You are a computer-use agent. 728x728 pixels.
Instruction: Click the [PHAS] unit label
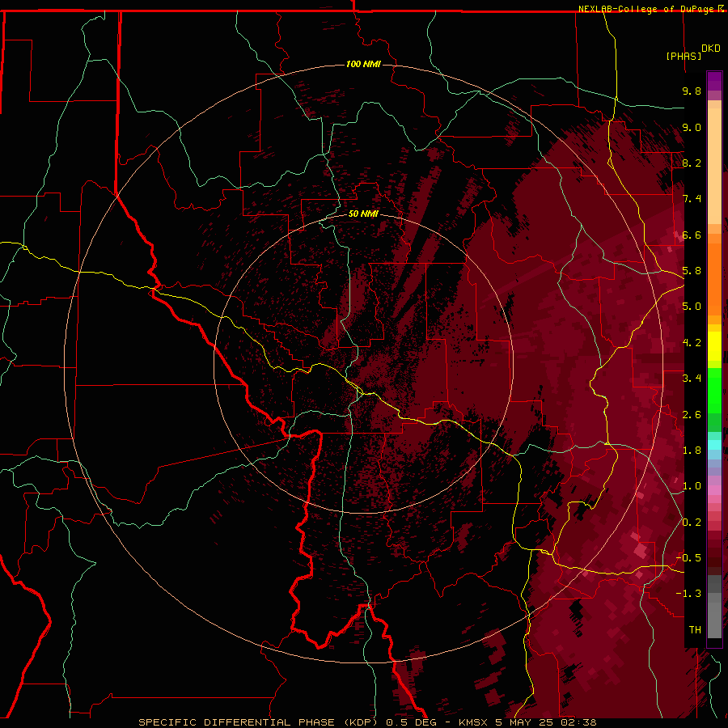coord(684,56)
